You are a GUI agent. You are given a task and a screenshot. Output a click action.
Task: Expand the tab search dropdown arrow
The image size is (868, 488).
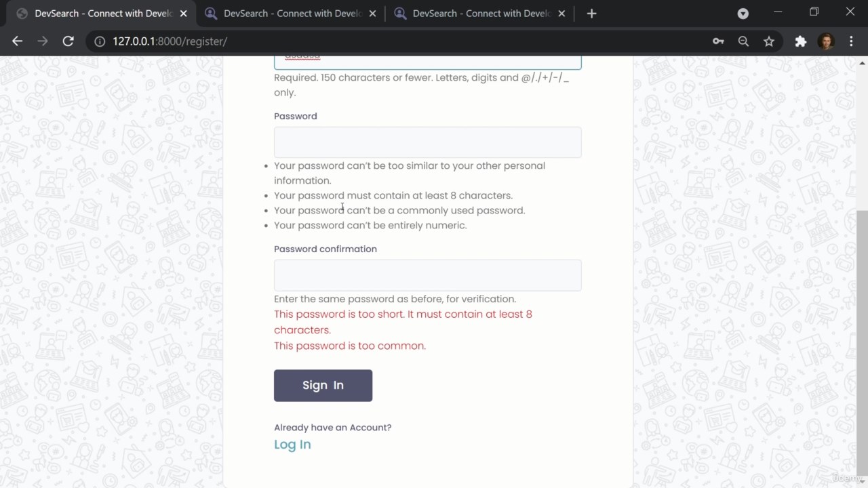(743, 14)
